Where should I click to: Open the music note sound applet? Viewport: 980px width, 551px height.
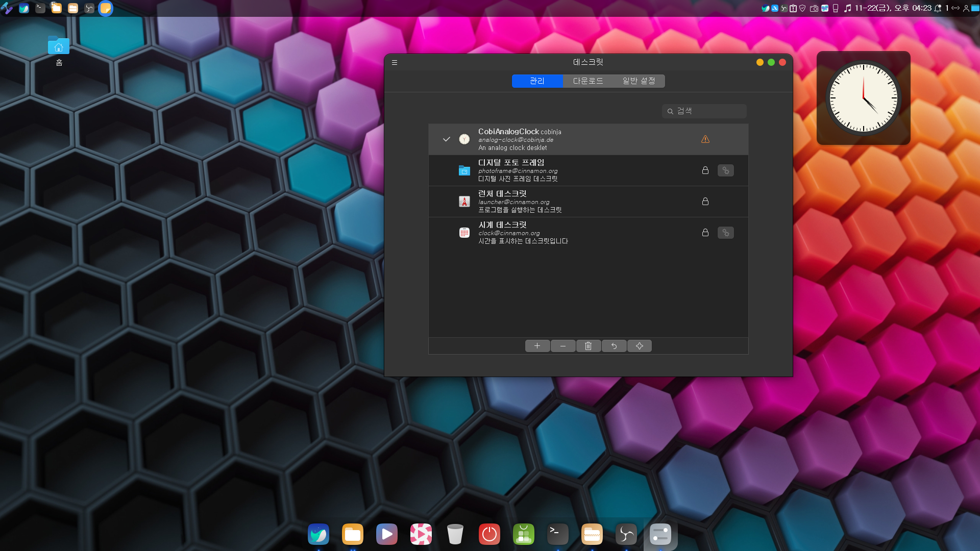coord(848,8)
